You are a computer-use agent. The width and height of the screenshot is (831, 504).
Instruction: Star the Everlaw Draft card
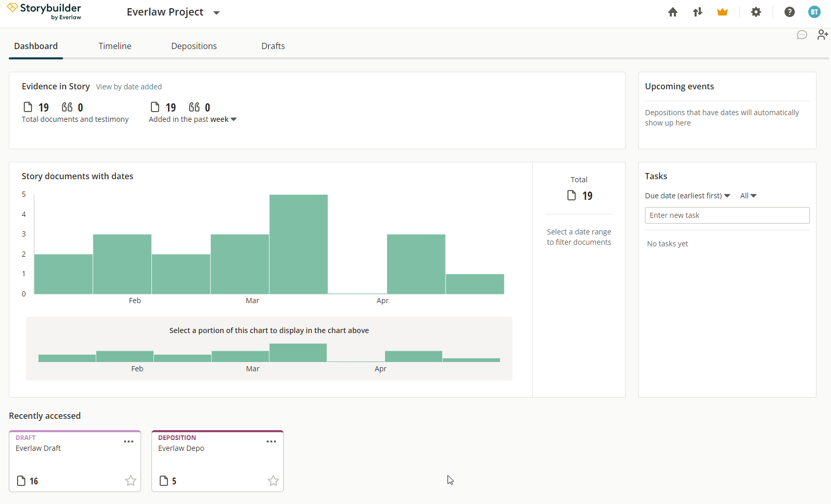click(x=131, y=481)
